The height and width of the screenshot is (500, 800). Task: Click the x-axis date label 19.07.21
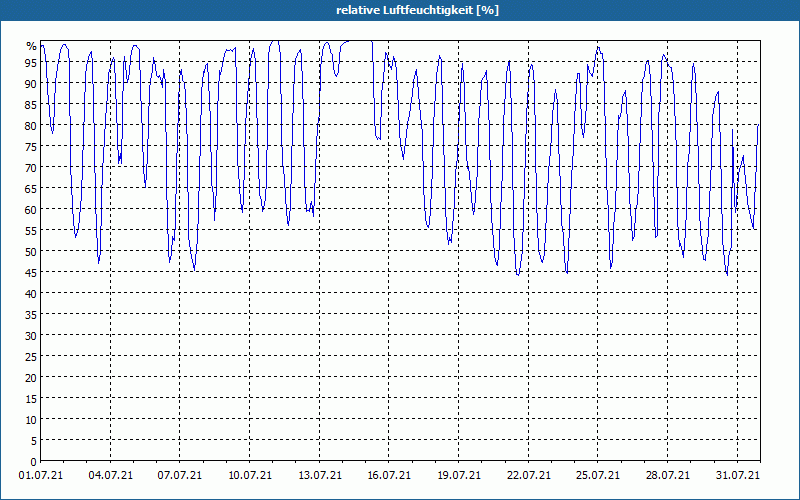459,475
